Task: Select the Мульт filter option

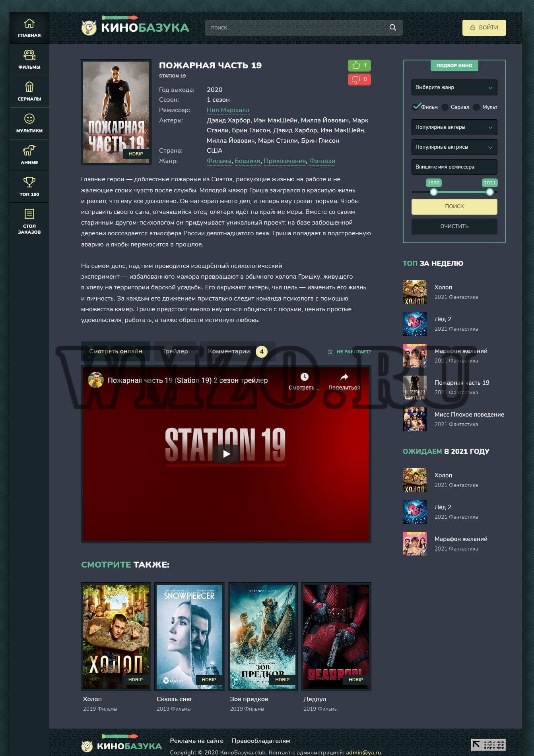Action: click(485, 107)
